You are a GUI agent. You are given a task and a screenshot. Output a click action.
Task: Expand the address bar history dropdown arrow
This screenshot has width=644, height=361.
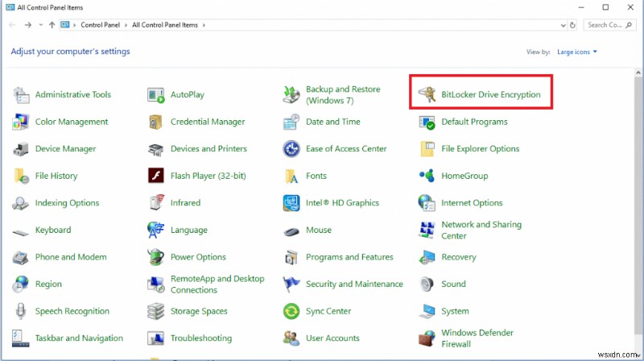click(563, 25)
